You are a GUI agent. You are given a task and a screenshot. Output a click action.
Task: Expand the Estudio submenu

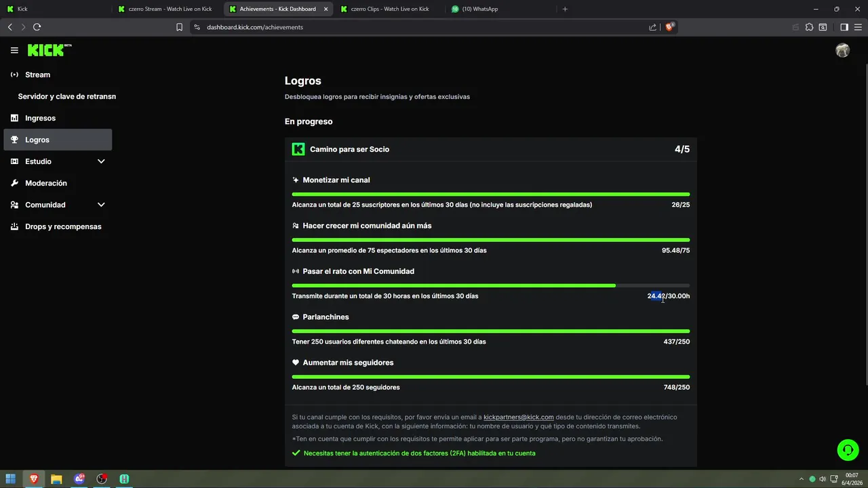coord(101,161)
